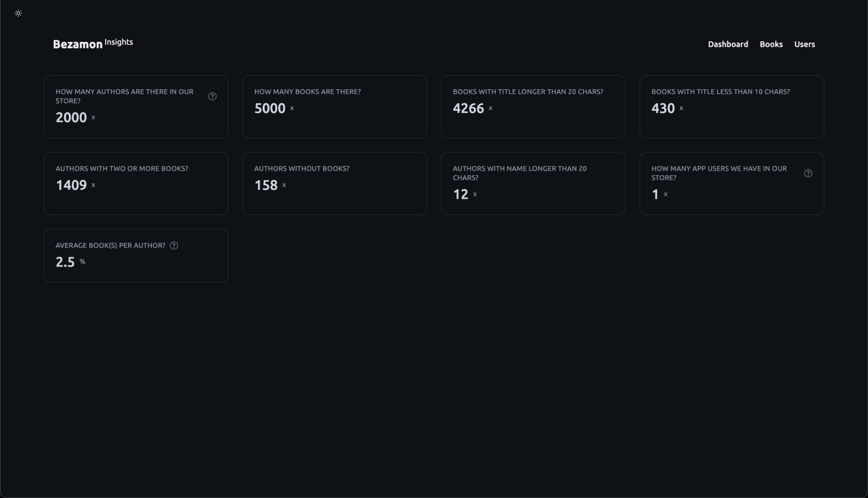
Task: Open the Dashboard navigation link
Action: point(728,44)
